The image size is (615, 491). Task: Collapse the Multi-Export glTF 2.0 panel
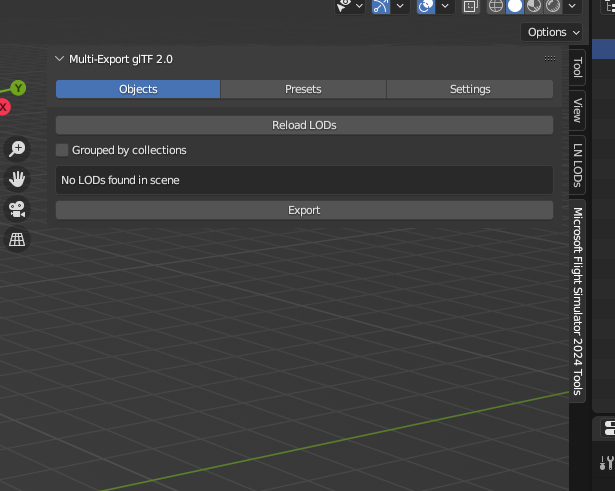(x=59, y=59)
